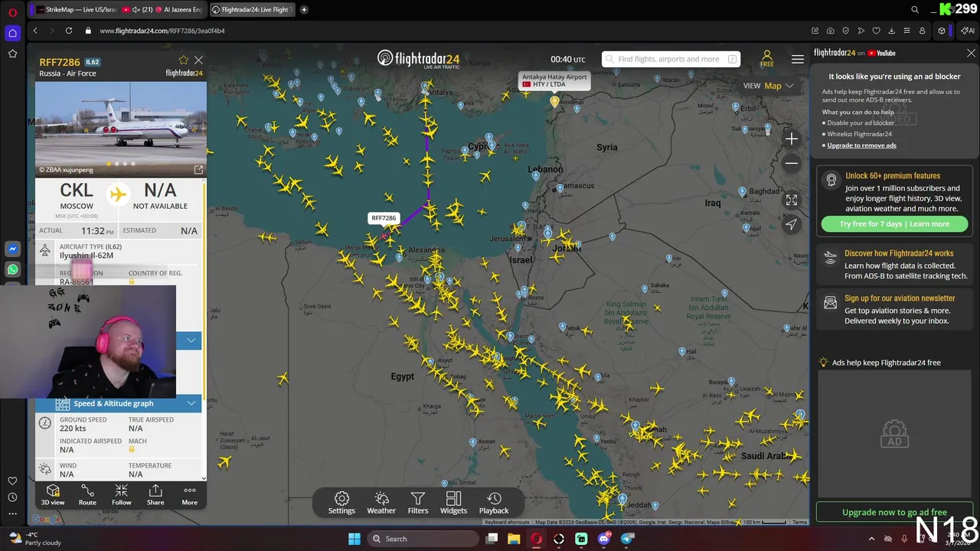Open the Flightradar24 hamburger menu
This screenshot has width=980, height=551.
pyautogui.click(x=798, y=59)
